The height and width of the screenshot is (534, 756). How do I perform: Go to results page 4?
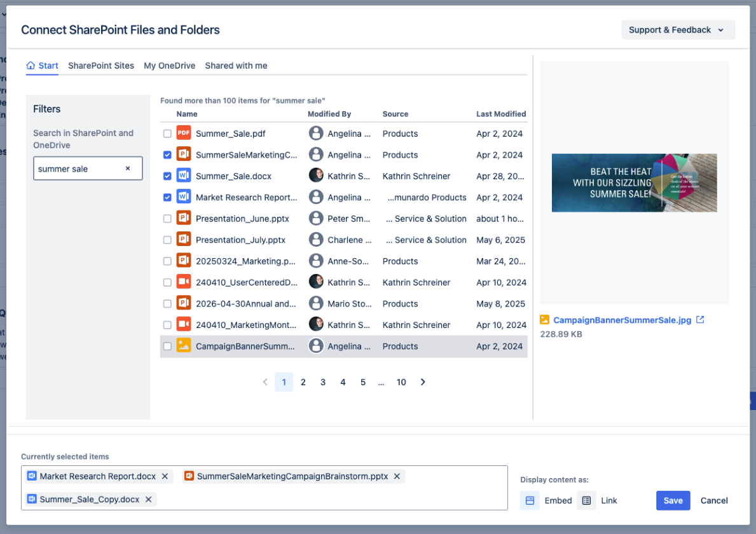coord(343,381)
